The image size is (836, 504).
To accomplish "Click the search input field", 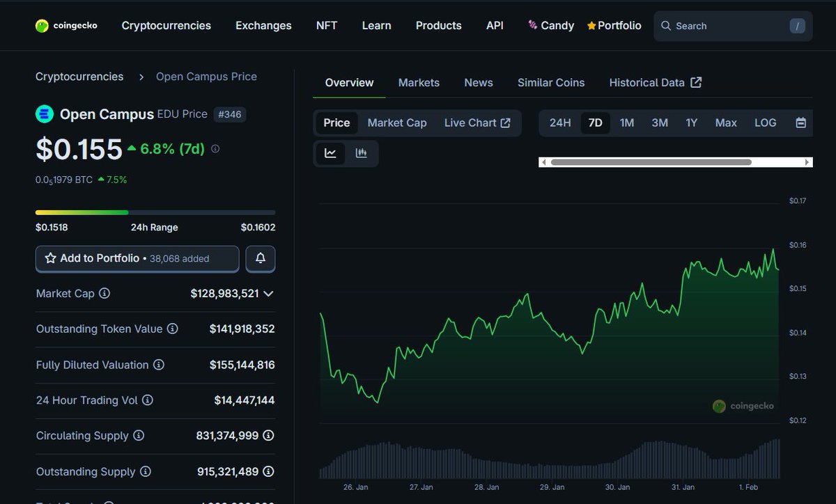I will pos(733,26).
